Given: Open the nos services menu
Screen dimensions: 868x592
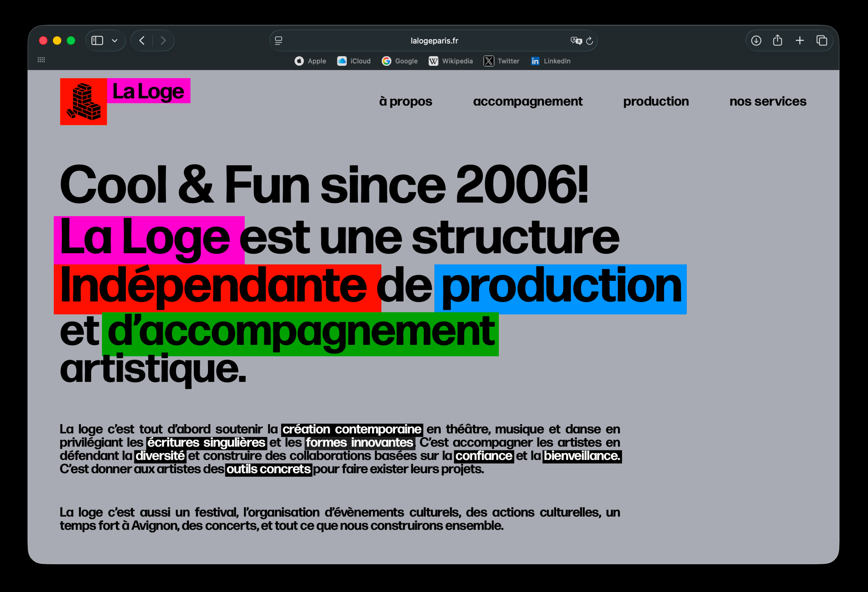Looking at the screenshot, I should point(768,101).
